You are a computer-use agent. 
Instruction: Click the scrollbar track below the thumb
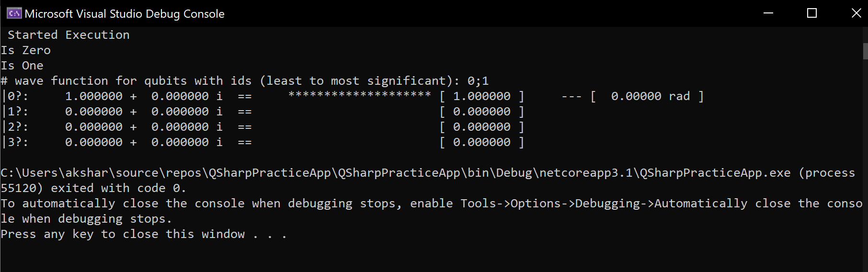coord(865,163)
